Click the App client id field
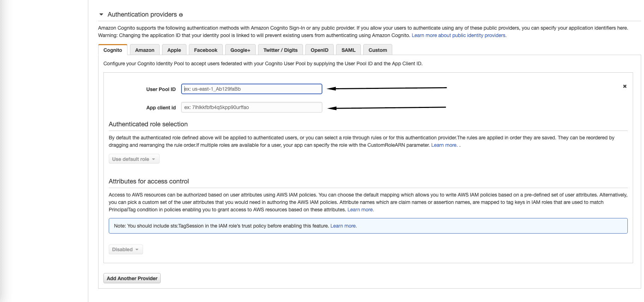The height and width of the screenshot is (302, 644). [x=251, y=107]
